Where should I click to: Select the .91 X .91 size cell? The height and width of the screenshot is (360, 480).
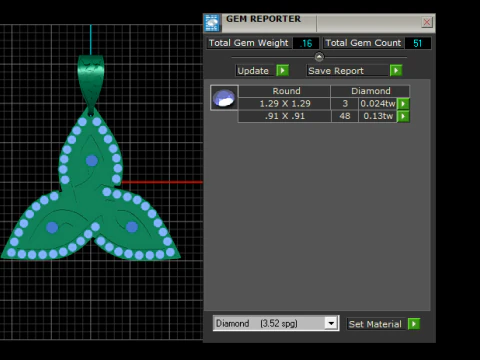tap(285, 116)
